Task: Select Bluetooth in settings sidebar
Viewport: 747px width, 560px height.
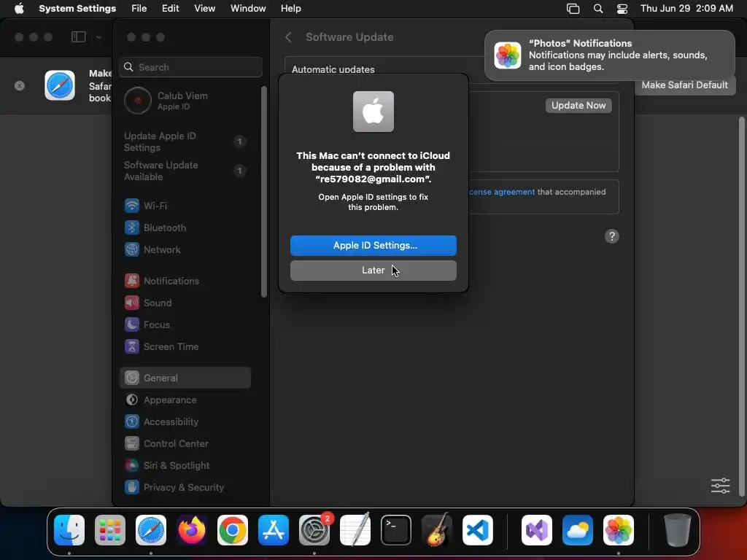Action: tap(185, 227)
